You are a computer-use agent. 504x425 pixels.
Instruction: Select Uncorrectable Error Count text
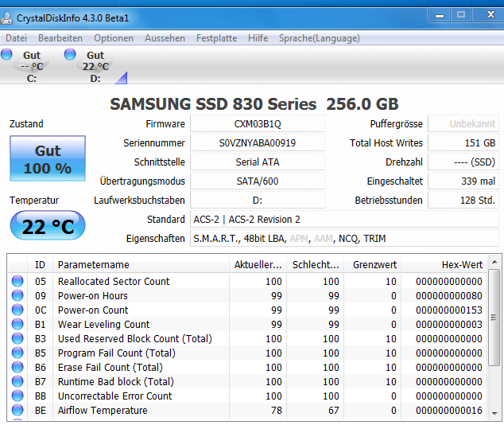click(115, 396)
